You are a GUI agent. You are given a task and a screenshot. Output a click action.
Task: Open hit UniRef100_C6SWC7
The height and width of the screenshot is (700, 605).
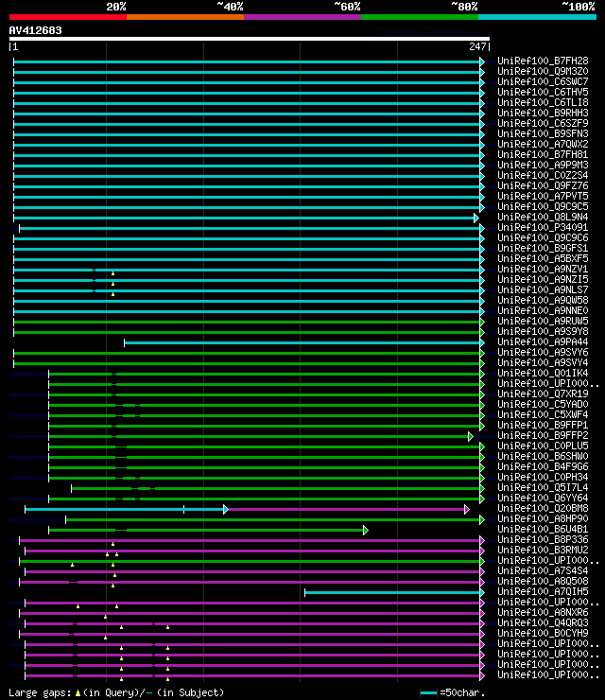(x=543, y=81)
